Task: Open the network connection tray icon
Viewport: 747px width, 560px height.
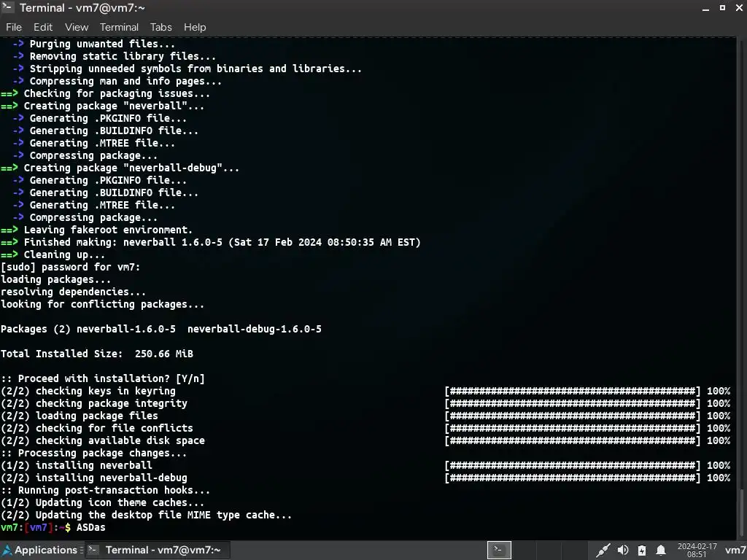Action: click(x=603, y=551)
